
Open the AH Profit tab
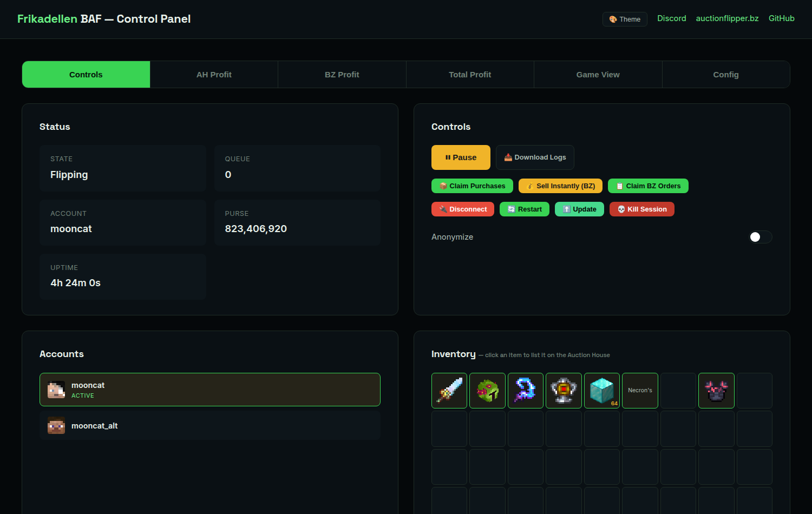pyautogui.click(x=214, y=75)
